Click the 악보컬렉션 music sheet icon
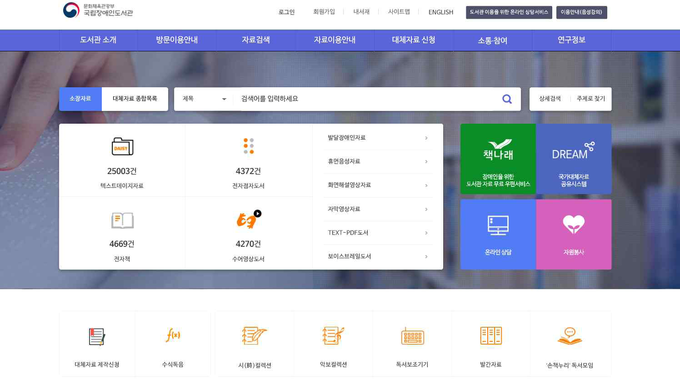Viewport: 680px width, 386px height. [333, 336]
